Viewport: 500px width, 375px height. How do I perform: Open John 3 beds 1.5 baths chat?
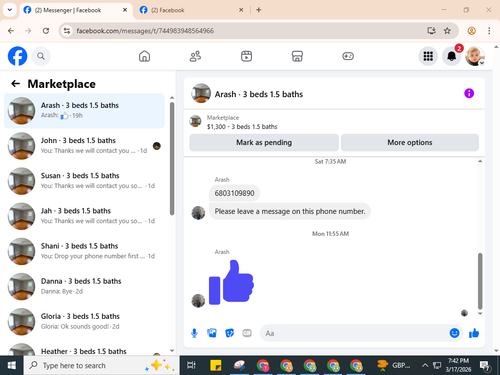coord(84,146)
